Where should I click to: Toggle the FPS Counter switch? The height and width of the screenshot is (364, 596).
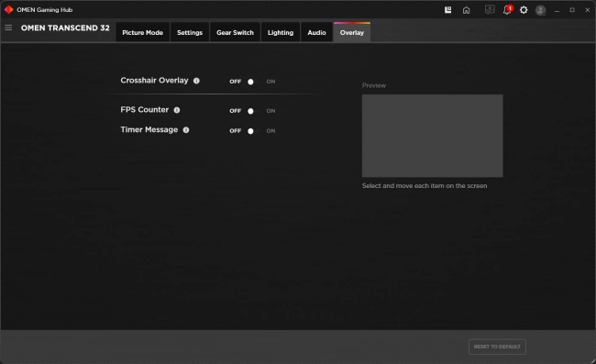pyautogui.click(x=254, y=111)
